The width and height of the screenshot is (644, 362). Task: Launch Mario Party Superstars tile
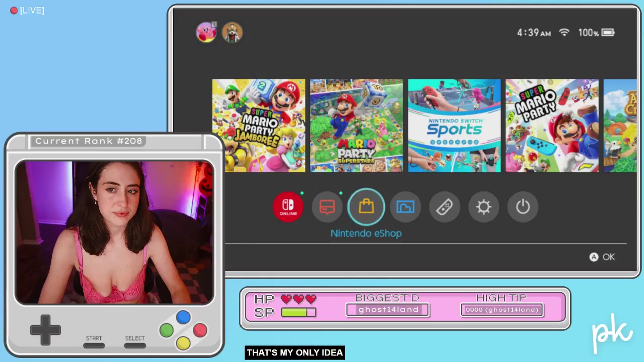tap(356, 126)
